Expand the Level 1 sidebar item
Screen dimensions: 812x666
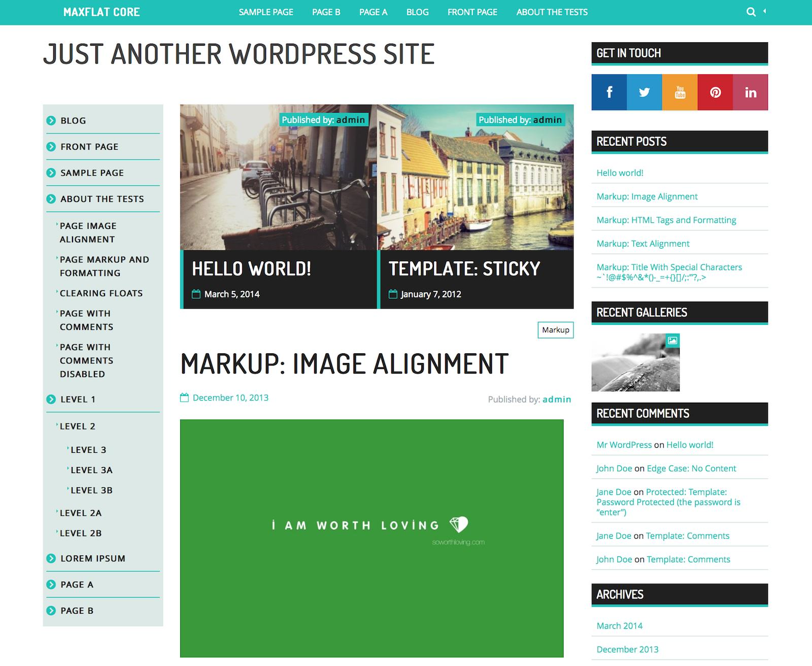pos(78,399)
